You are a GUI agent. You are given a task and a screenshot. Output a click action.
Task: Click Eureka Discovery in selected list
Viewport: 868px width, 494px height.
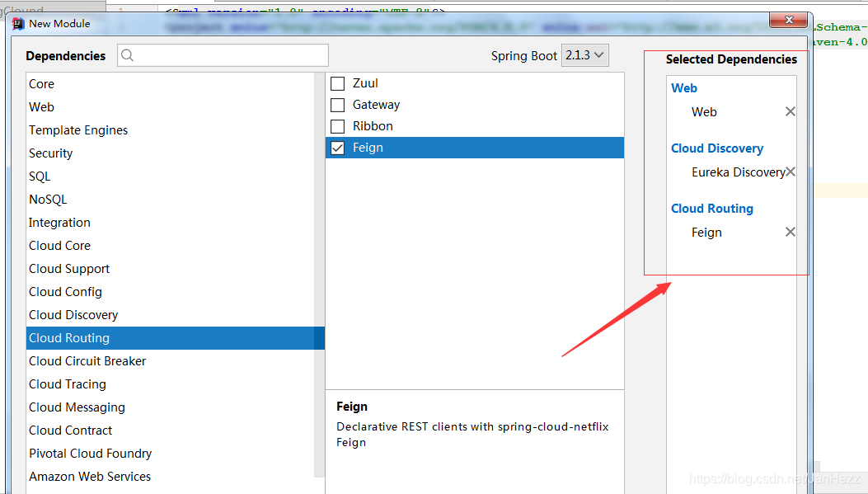point(738,172)
